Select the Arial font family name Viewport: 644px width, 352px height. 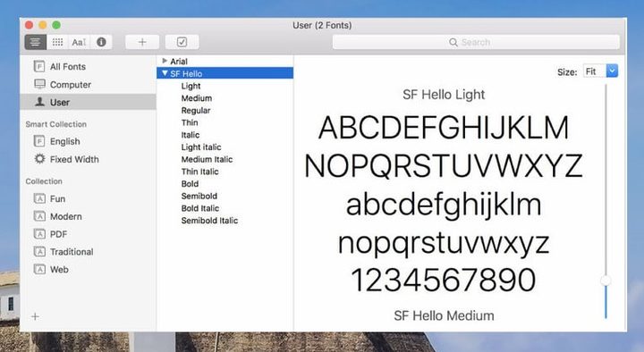pyautogui.click(x=179, y=61)
